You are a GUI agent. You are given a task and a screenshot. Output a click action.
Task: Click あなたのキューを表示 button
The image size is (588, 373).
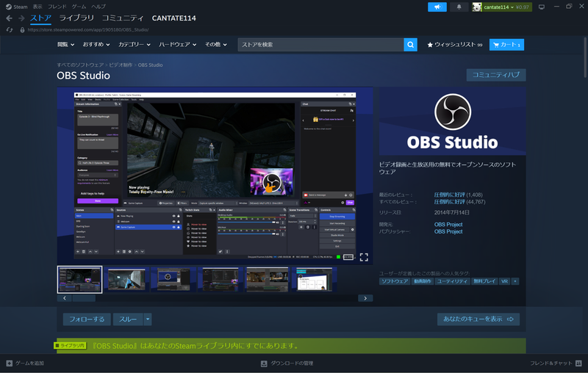tap(478, 319)
